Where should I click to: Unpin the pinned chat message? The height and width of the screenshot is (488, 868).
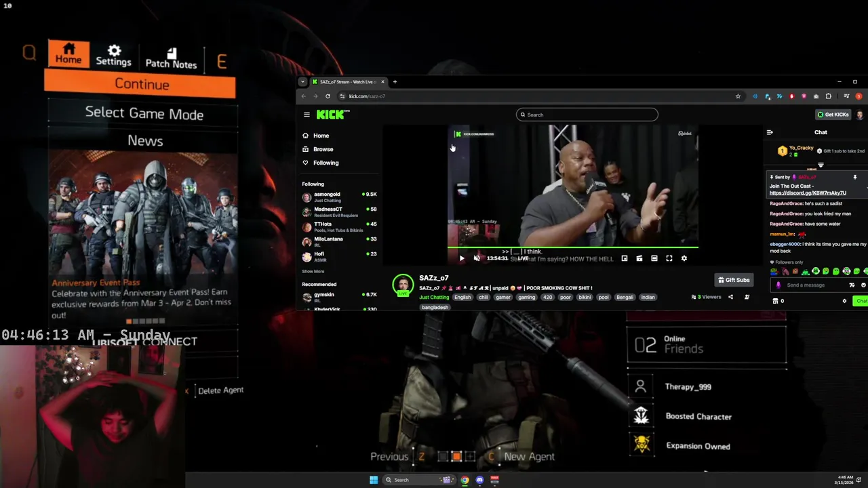point(855,177)
